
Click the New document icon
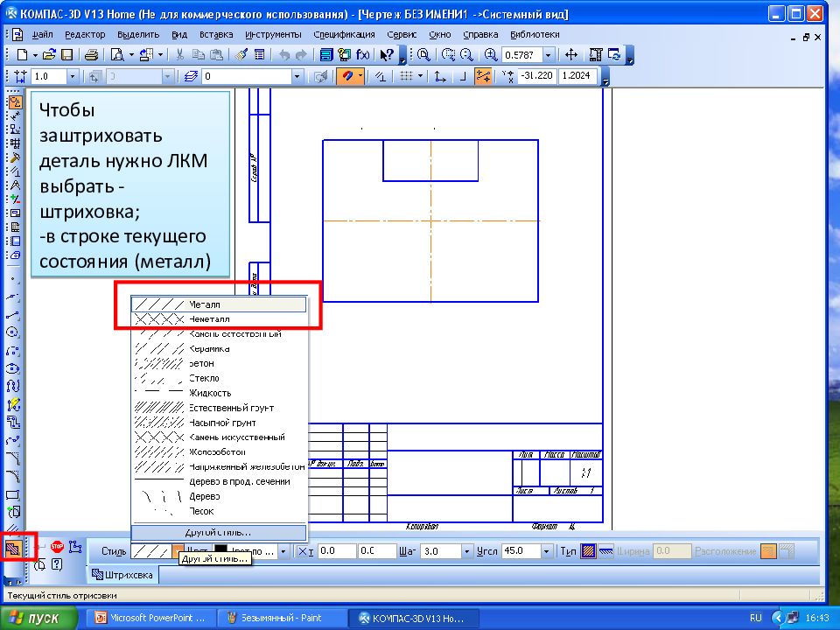click(x=22, y=54)
